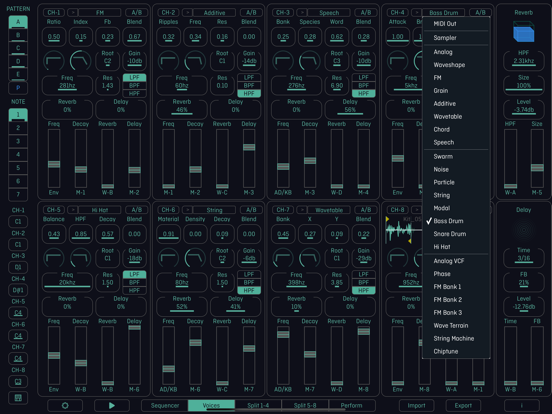Switch to the Split 5-8 tab
Viewport: 552px width, 414px height.
[305, 405]
